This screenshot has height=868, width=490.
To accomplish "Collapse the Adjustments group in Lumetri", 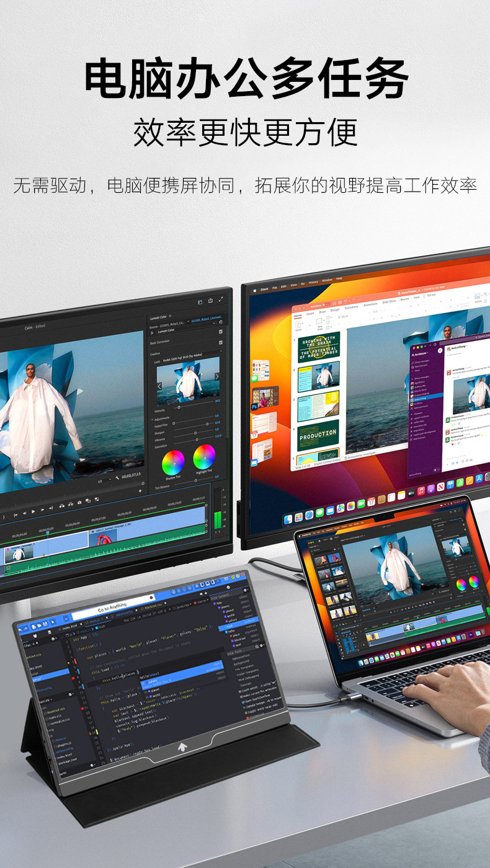I will pos(153,420).
